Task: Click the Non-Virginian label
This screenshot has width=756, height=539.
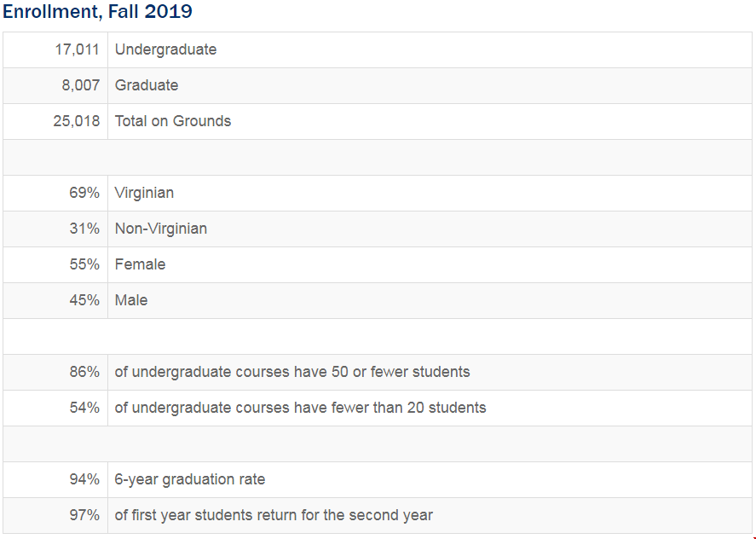Action: tap(160, 229)
